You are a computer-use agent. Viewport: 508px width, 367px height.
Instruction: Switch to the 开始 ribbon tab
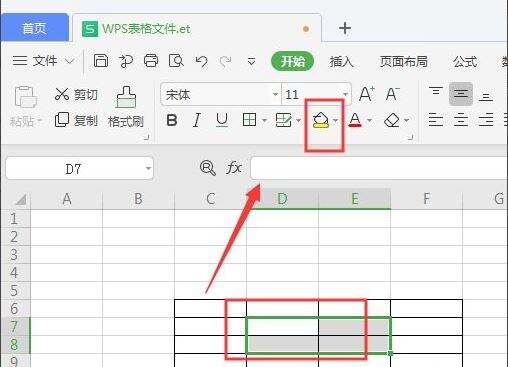click(292, 61)
